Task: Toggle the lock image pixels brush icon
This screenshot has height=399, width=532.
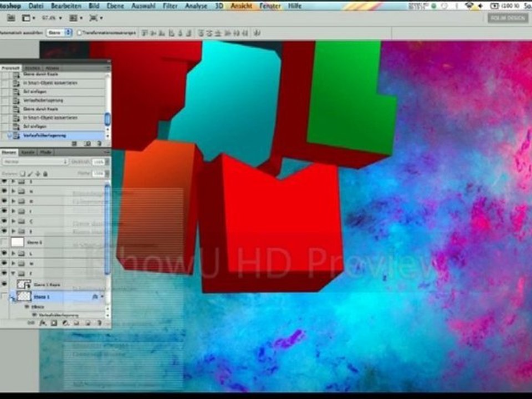Action: pos(30,173)
